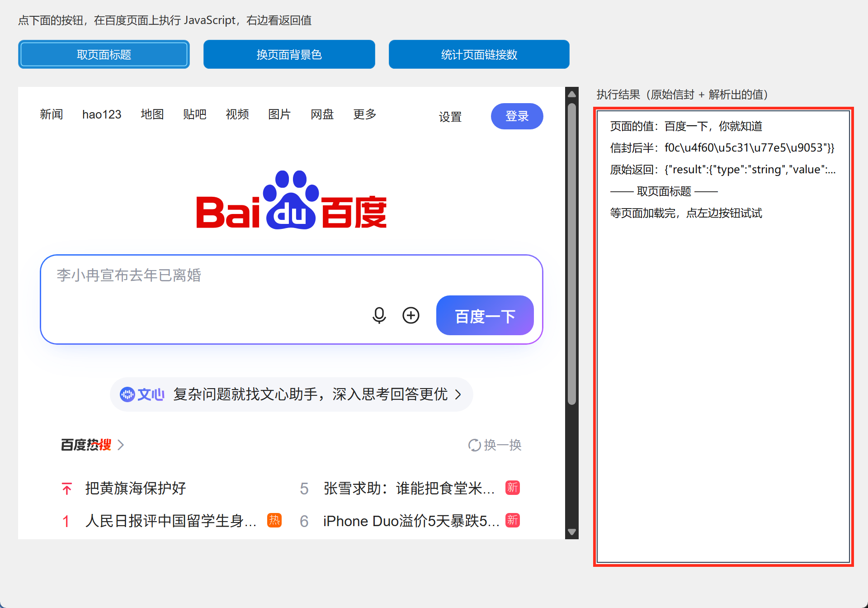Open 设置 in Baidu header
Image resolution: width=868 pixels, height=608 pixels.
[x=450, y=117]
